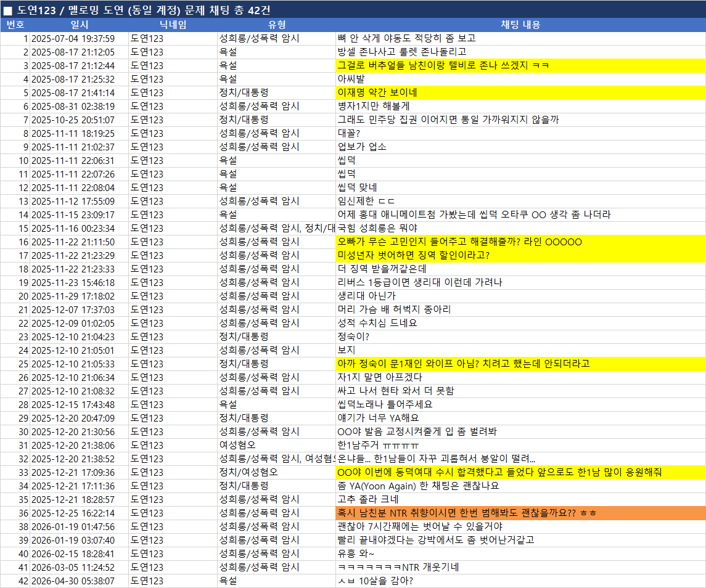
Task: Select the 욕설 type cell in row 42
Action: pos(276,581)
